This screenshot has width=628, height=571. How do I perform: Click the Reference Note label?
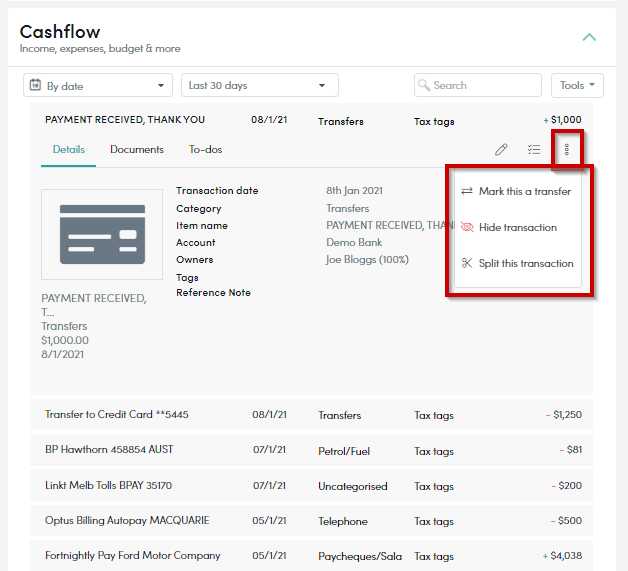[213, 293]
